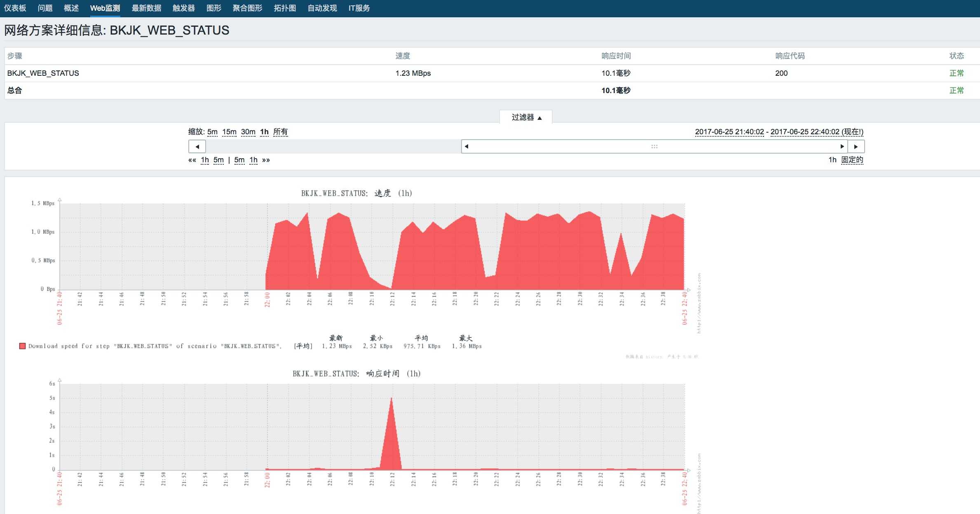This screenshot has height=514, width=980.
Task: Click the BKJK_WEB_STATUS step row name
Action: click(x=43, y=73)
